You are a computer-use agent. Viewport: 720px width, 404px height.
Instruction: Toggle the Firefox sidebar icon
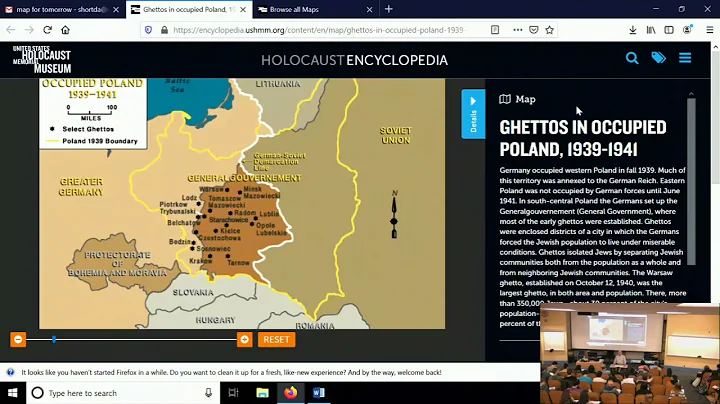669,30
